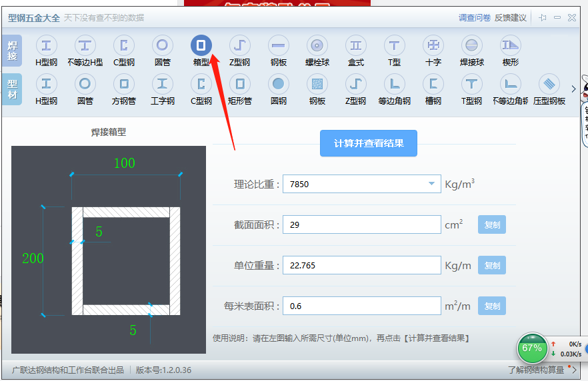The image size is (588, 381).
Task: Copy the 截面面积 value
Action: tap(491, 224)
